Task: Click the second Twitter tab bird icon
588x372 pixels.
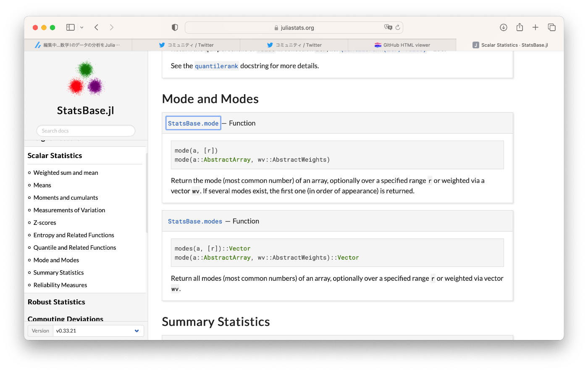Action: click(270, 45)
